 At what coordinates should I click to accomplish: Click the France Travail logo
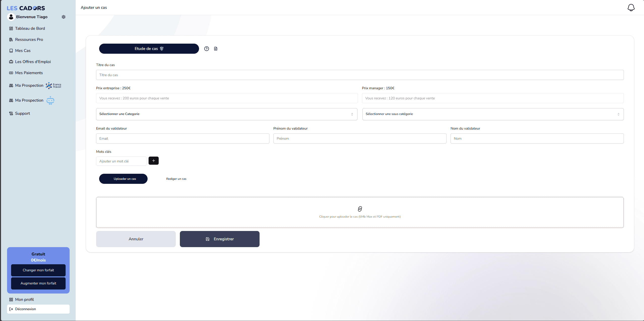[x=53, y=86]
